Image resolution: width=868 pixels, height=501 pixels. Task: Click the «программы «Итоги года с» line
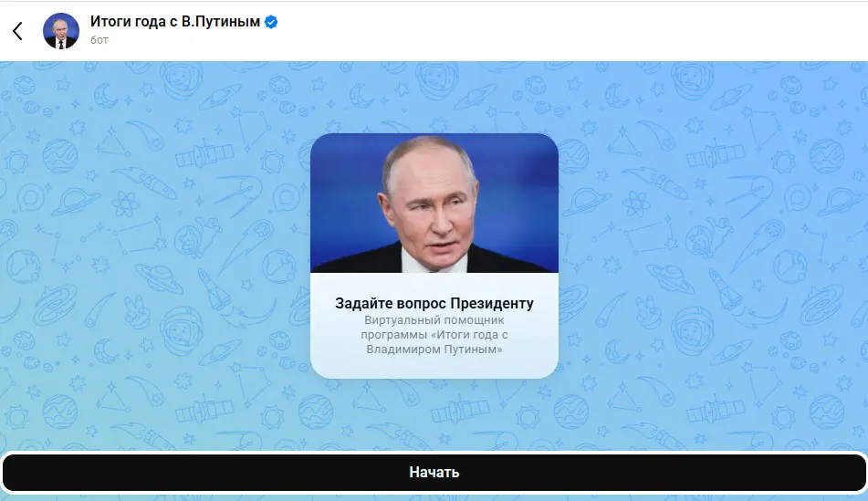434,334
